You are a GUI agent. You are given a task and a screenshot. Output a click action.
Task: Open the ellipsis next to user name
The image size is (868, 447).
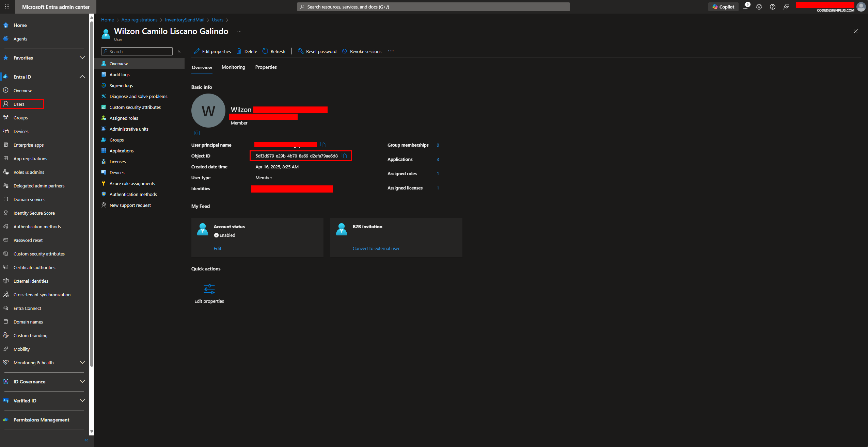(239, 31)
